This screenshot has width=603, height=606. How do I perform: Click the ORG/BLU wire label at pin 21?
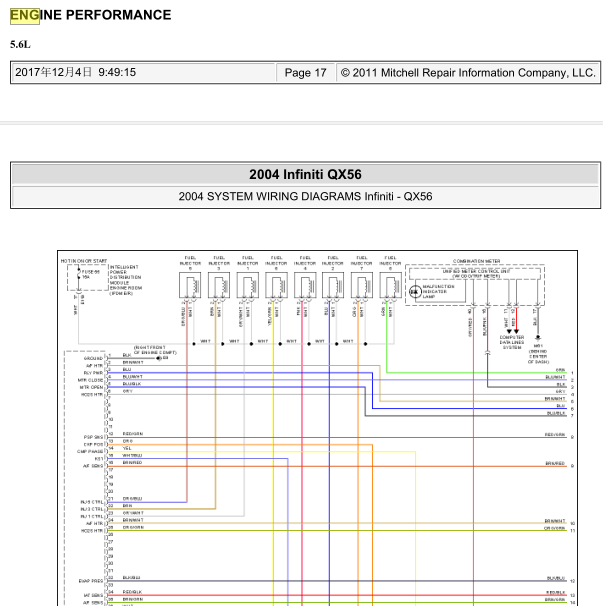pos(132,499)
